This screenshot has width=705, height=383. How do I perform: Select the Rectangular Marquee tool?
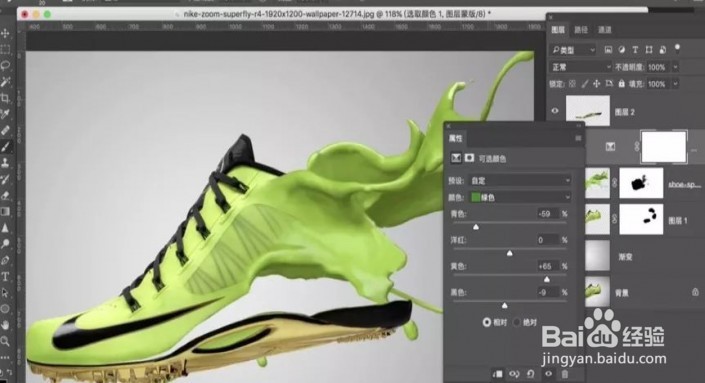point(5,49)
